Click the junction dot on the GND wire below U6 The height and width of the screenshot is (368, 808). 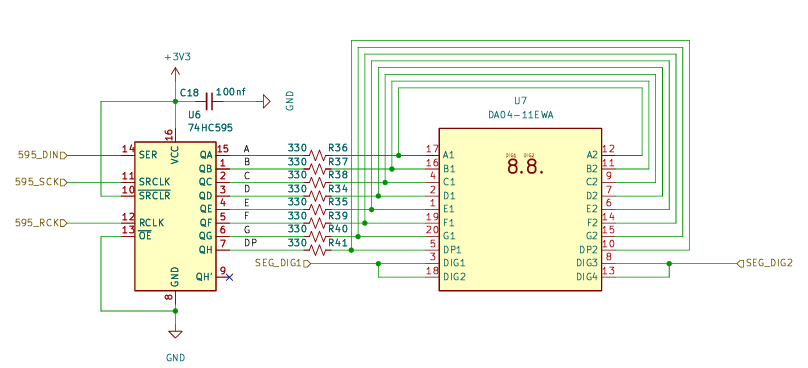click(x=175, y=311)
